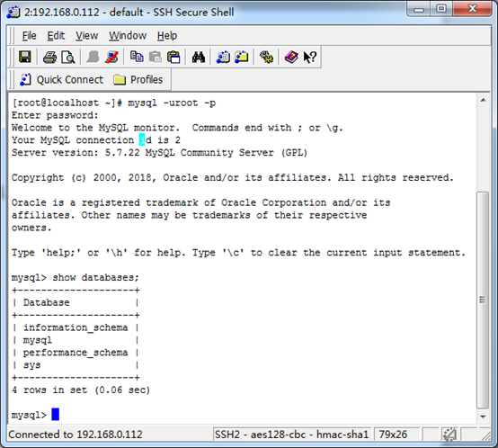
Task: Open the Settings gears icon
Action: click(266, 58)
